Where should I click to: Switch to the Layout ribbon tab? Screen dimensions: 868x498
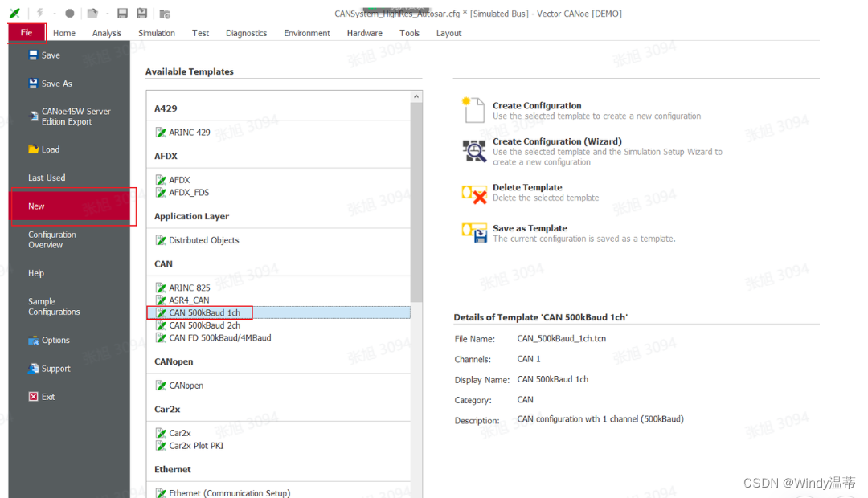pos(449,33)
